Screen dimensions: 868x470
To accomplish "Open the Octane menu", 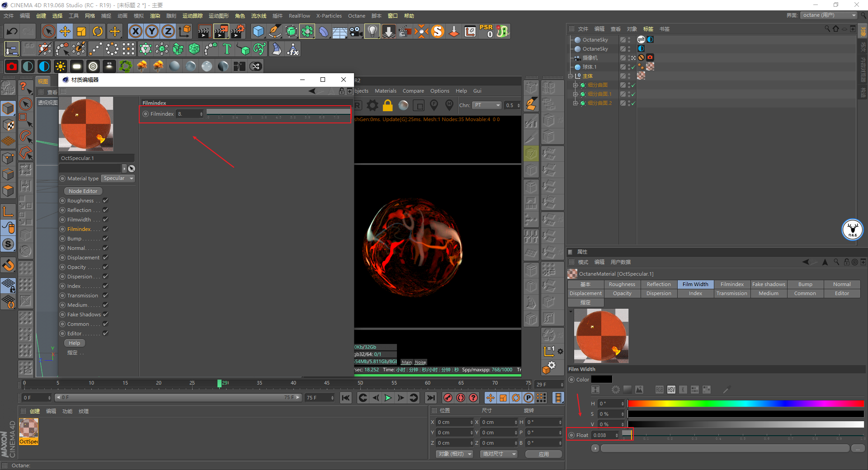I will point(356,16).
